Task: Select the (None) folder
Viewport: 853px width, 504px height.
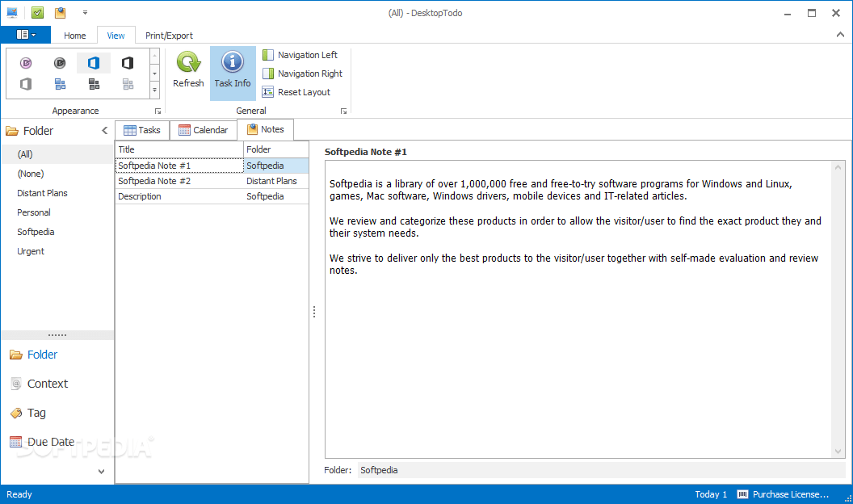Action: point(57,174)
